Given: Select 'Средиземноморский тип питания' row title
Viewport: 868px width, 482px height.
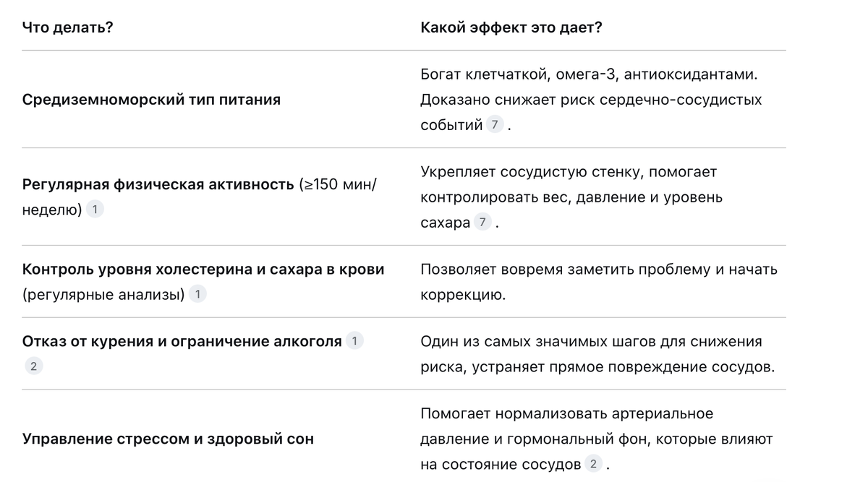Looking at the screenshot, I should pyautogui.click(x=151, y=100).
